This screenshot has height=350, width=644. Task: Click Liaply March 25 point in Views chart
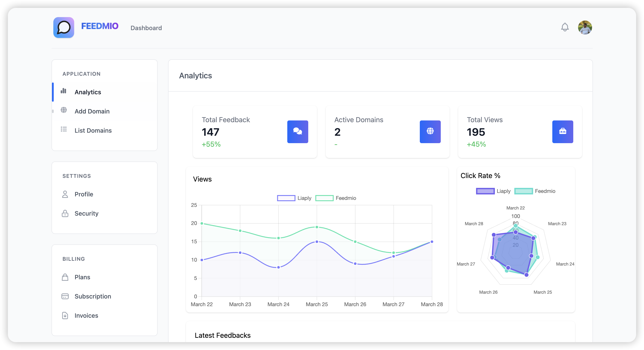(317, 242)
